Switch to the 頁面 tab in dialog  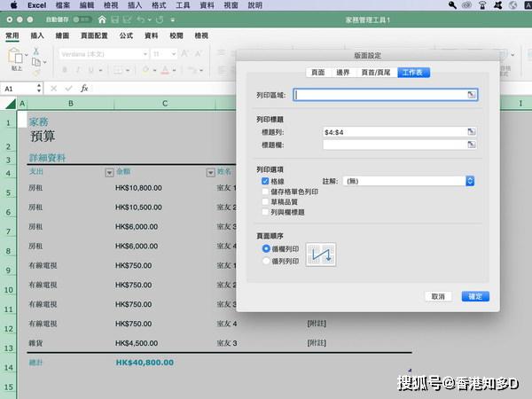[318, 73]
